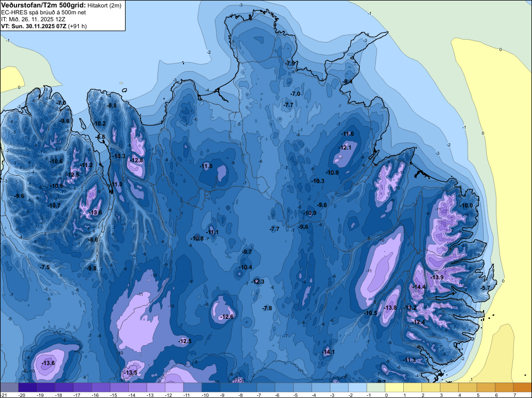The height and width of the screenshot is (398, 532).
Task: Click the -11.6 temperature value
Action: (x=347, y=134)
